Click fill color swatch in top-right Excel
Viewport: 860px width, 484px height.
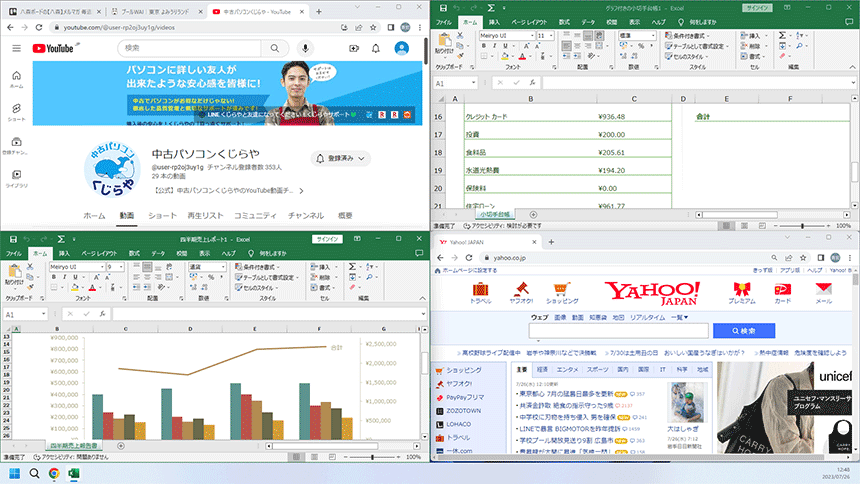click(x=504, y=56)
